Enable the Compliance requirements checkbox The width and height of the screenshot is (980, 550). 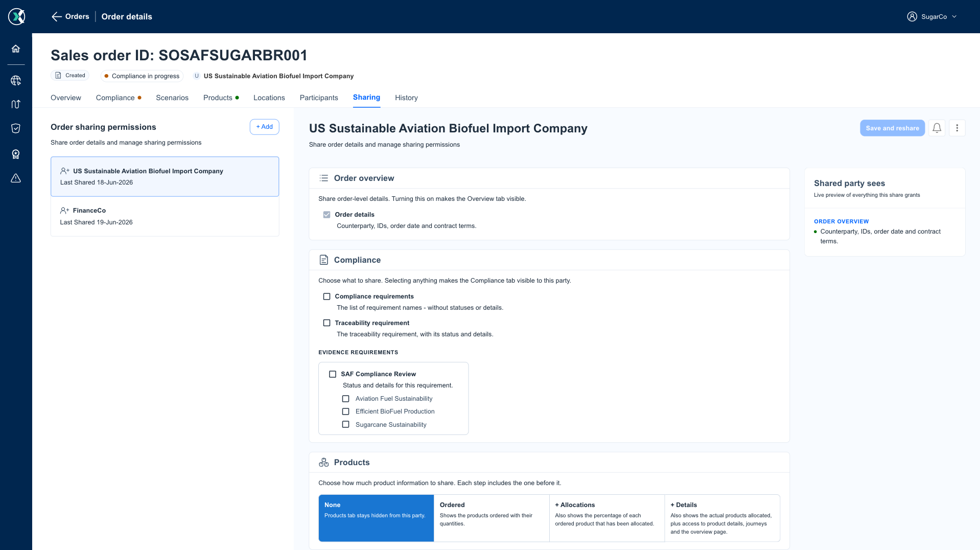pyautogui.click(x=327, y=296)
